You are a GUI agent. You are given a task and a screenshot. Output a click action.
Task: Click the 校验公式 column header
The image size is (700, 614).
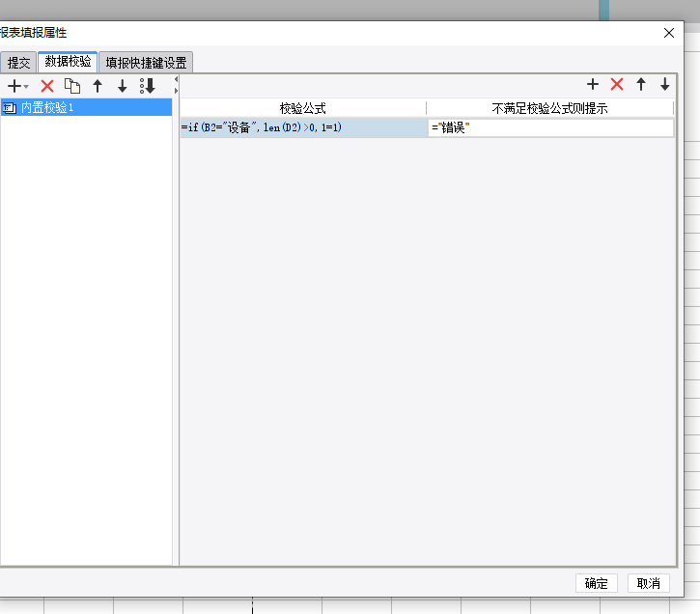coord(302,108)
